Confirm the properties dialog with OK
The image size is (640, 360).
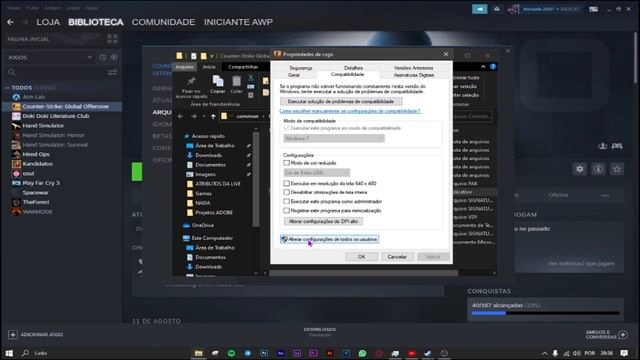click(361, 257)
